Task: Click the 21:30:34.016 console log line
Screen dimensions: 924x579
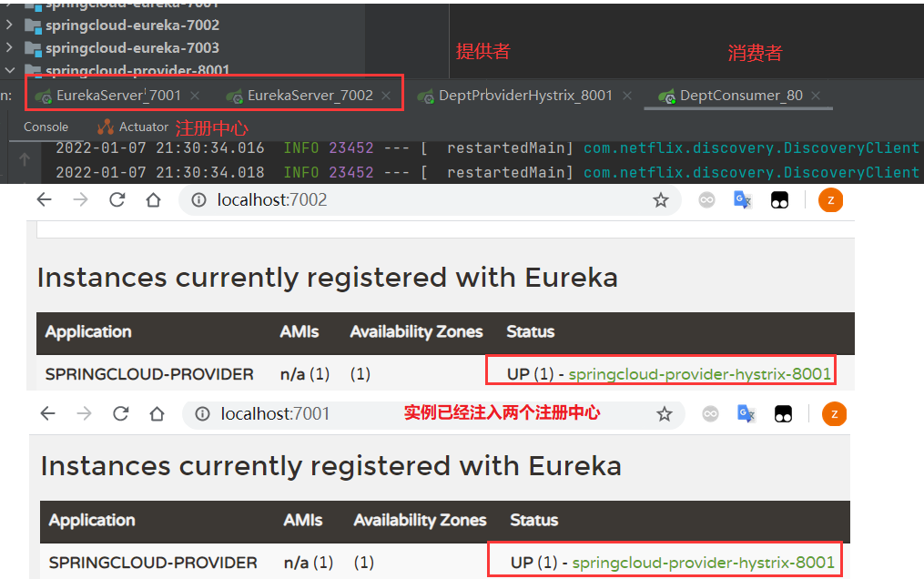Action: [487, 147]
